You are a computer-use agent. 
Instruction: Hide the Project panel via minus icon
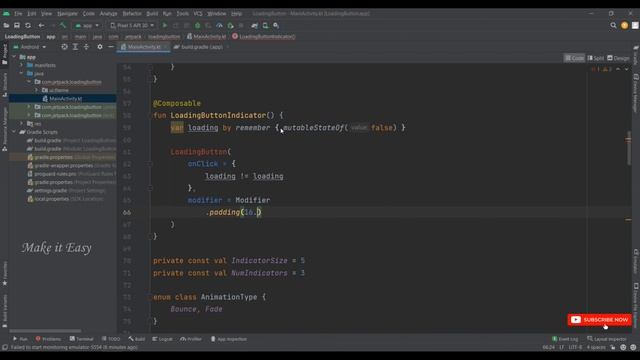[x=111, y=47]
